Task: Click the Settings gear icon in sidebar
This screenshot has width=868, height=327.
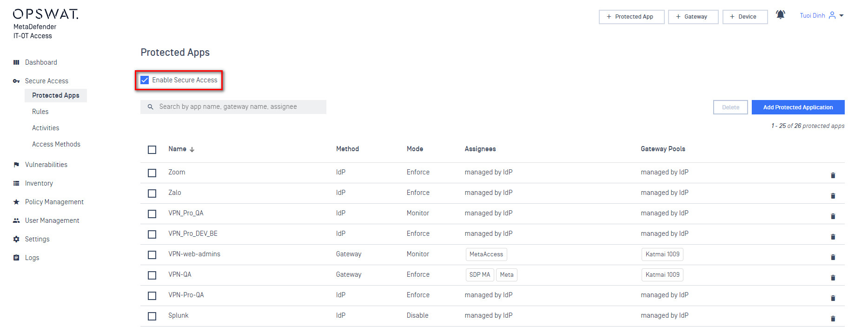Action: coord(16,239)
